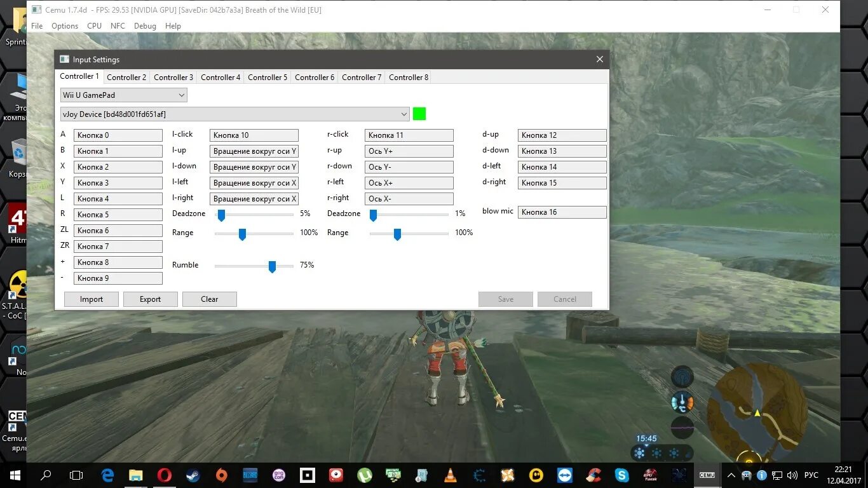
Task: Select the d-down mapping field Кнопка 13
Action: [x=562, y=151]
